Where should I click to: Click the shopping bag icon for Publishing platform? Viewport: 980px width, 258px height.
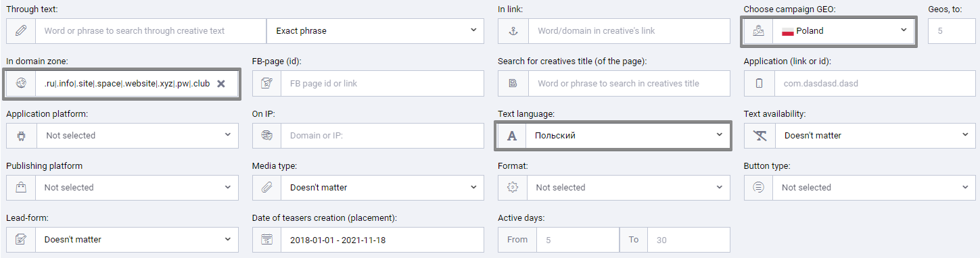coord(21,187)
